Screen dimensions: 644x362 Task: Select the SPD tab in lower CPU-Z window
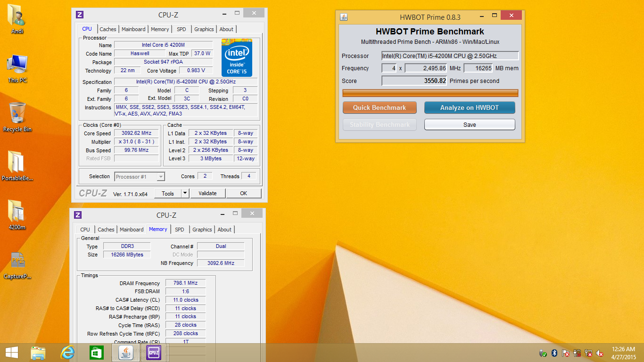(180, 230)
